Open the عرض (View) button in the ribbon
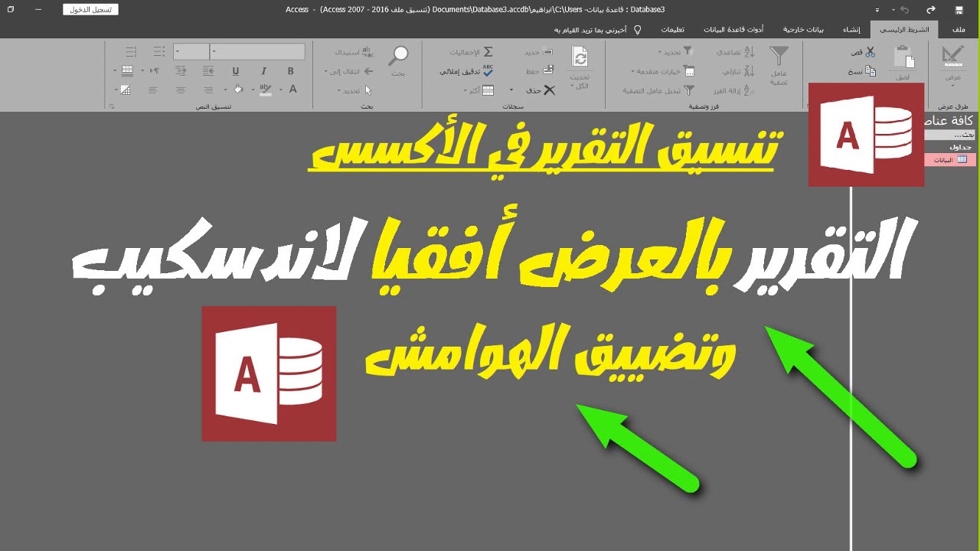This screenshot has width=980, height=551. tap(952, 64)
